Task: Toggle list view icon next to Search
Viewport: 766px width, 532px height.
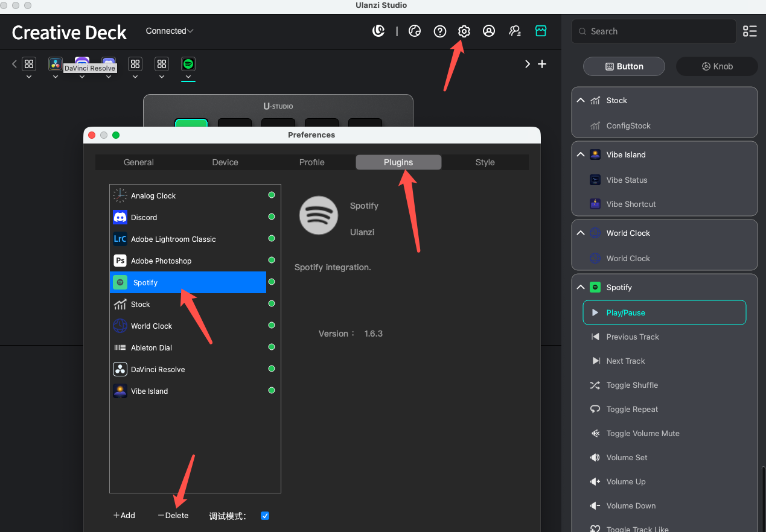Action: coord(750,31)
